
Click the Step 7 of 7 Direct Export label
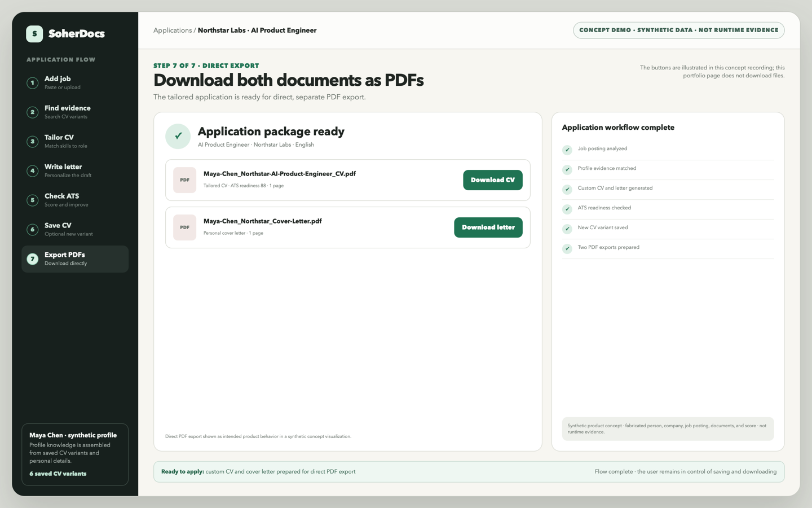206,66
